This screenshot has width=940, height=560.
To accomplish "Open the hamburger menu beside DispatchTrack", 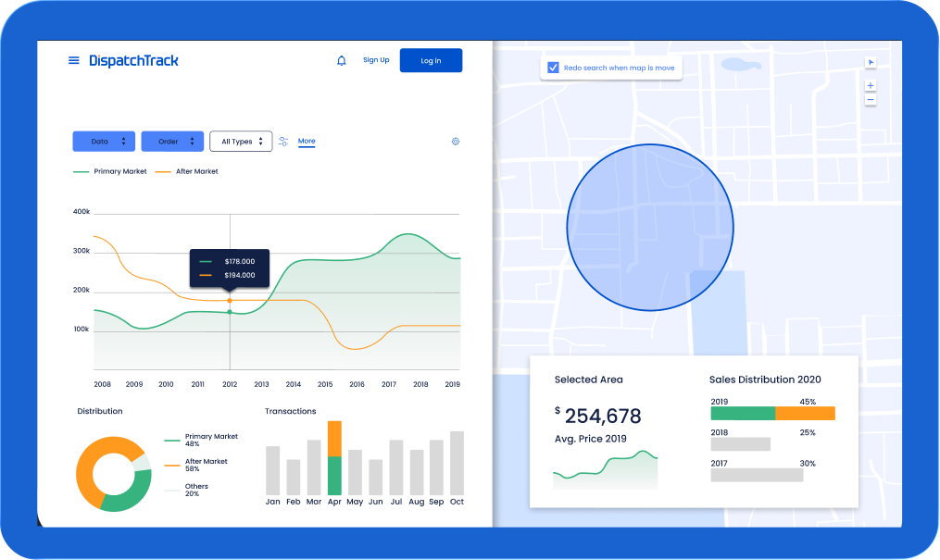I will [74, 60].
